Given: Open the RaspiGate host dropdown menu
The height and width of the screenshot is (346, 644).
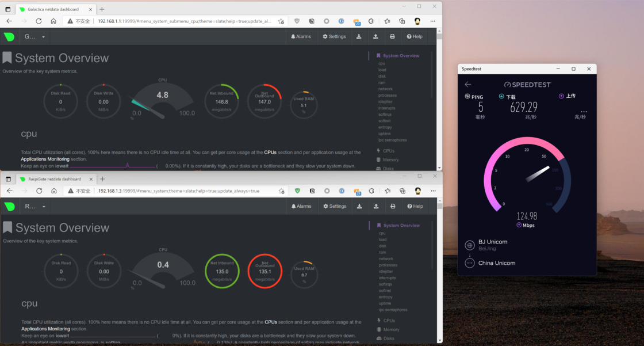Looking at the screenshot, I should pos(35,207).
